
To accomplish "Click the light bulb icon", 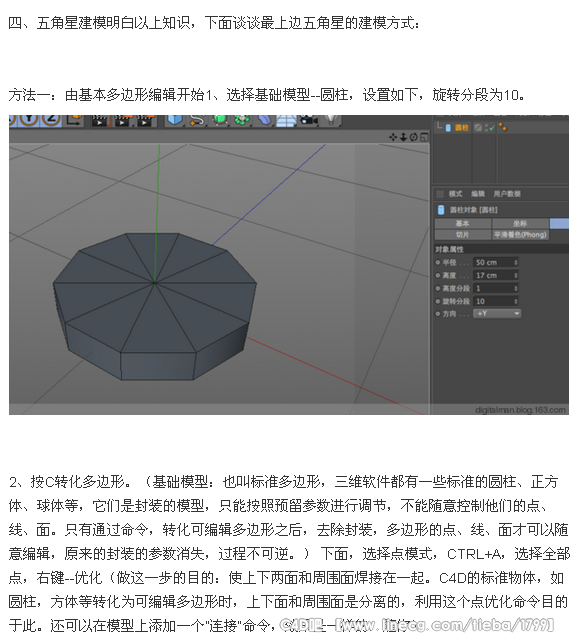I will point(332,120).
